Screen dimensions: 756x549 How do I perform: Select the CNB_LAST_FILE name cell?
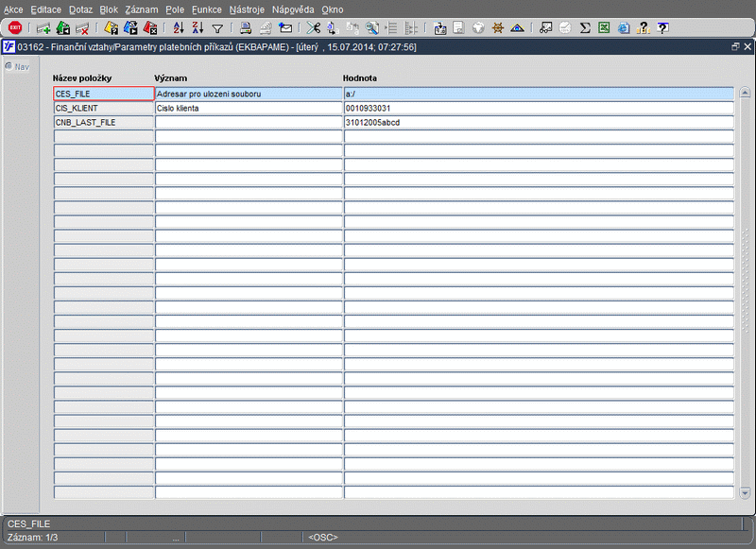[x=104, y=123]
